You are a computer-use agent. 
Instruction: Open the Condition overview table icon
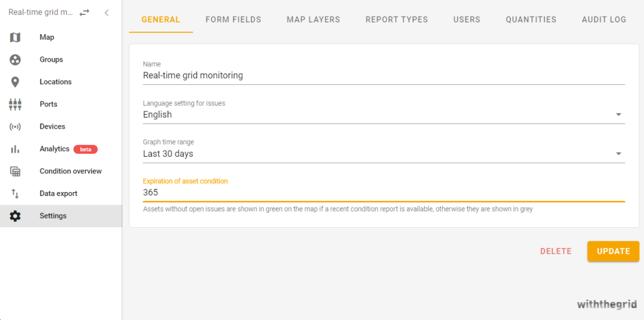click(x=15, y=171)
